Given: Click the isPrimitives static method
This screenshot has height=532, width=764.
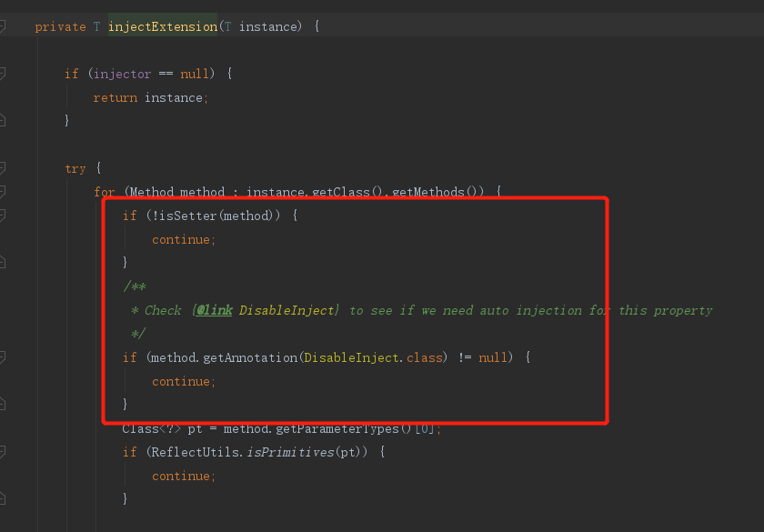Looking at the screenshot, I should (x=290, y=452).
